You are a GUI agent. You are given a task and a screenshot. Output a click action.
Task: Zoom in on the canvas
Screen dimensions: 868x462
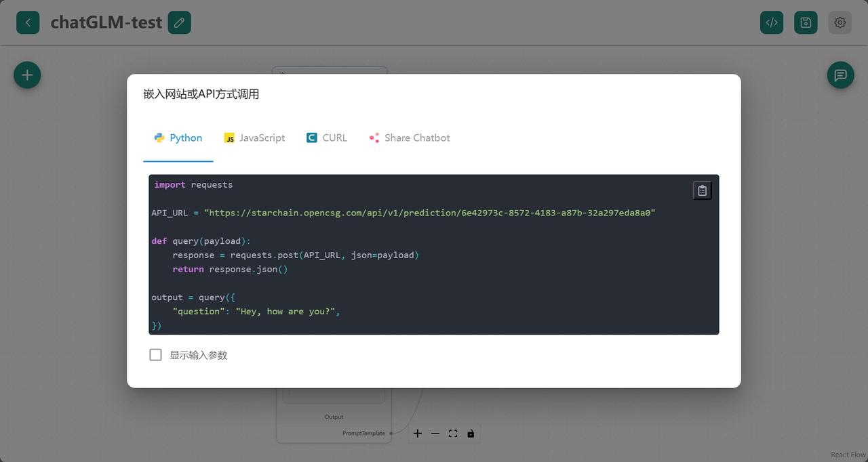[x=418, y=434]
